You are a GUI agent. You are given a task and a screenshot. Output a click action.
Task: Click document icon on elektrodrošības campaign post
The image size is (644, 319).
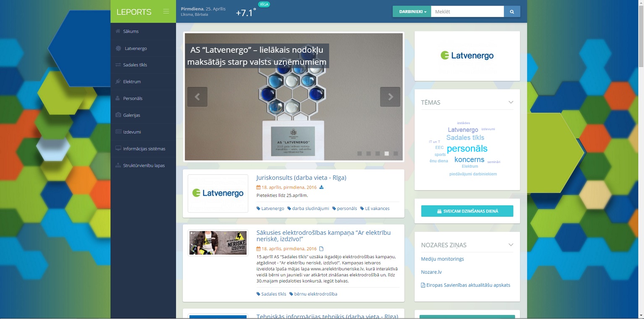(x=322, y=249)
